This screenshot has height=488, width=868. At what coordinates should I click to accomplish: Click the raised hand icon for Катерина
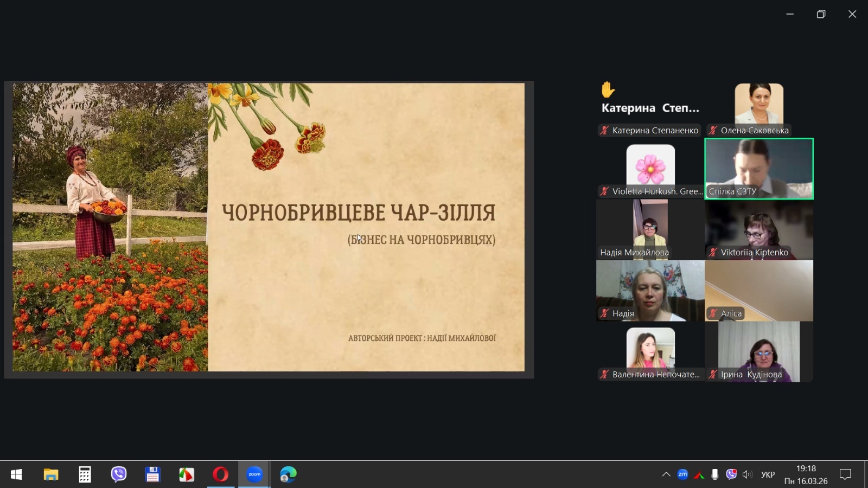pos(608,89)
